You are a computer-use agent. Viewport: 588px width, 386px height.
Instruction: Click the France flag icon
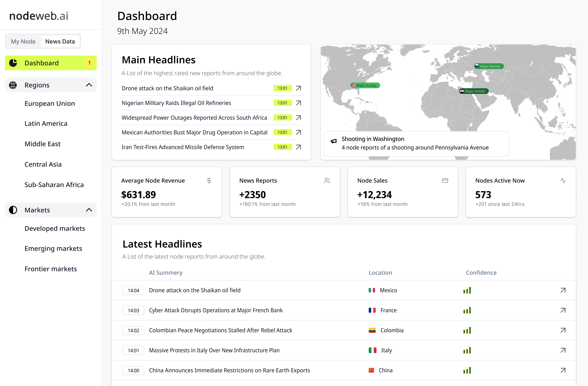pyautogui.click(x=372, y=310)
